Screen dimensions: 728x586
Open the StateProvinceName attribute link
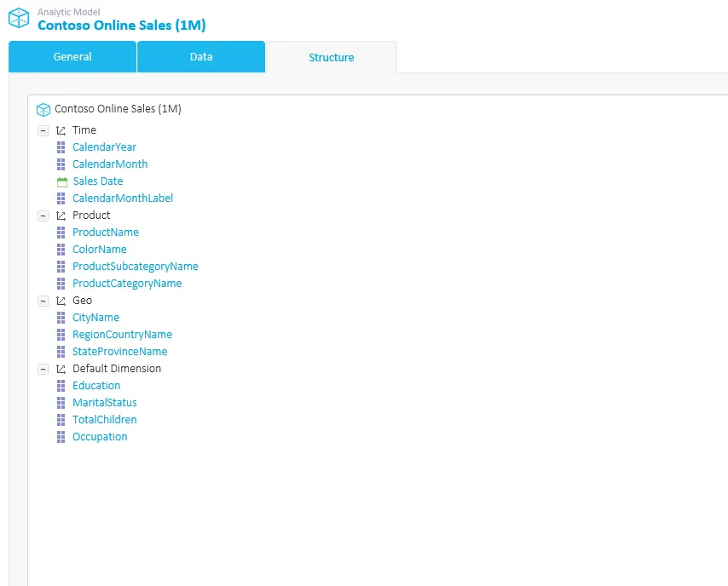tap(120, 352)
